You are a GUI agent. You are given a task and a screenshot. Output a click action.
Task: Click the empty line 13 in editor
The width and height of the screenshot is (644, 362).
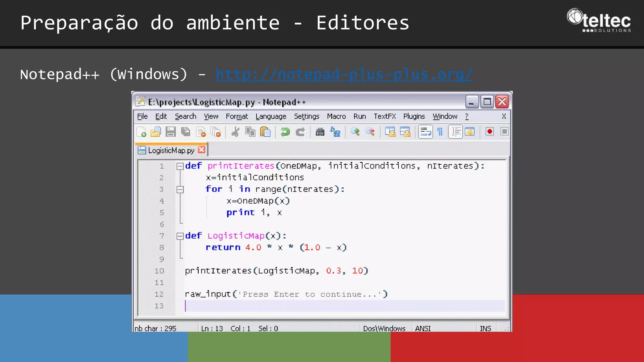click(x=345, y=306)
